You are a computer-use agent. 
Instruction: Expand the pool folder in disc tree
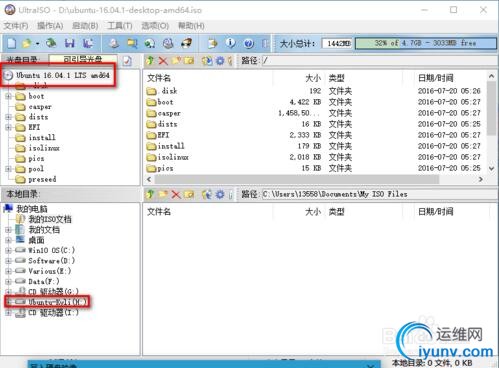coord(9,169)
